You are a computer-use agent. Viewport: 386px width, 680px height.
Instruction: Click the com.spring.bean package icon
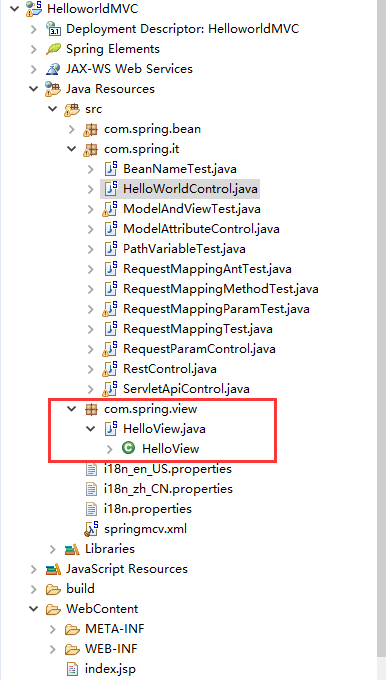(x=91, y=129)
